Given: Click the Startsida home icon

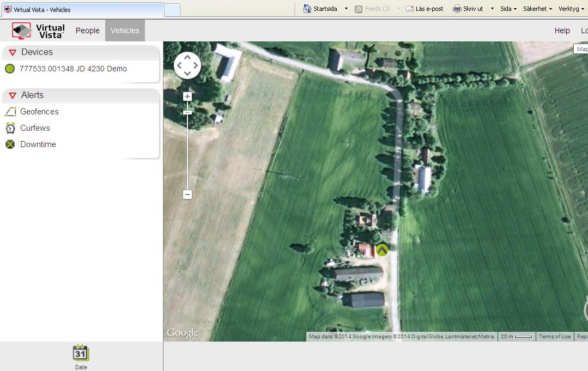Looking at the screenshot, I should [x=307, y=9].
